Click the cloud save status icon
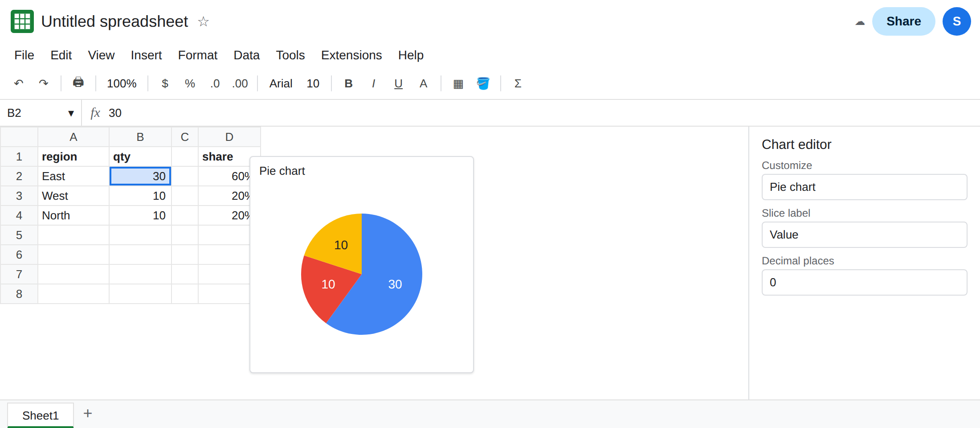The height and width of the screenshot is (428, 980). [x=860, y=22]
